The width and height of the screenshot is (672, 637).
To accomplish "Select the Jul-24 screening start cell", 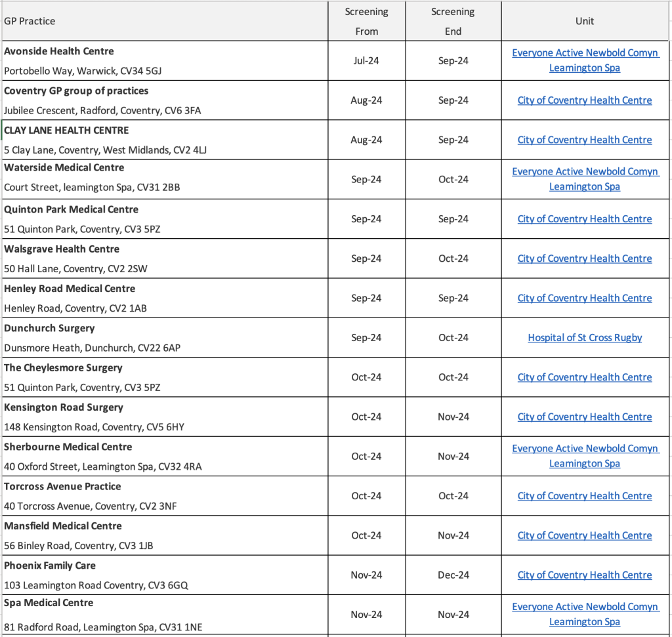I will pyautogui.click(x=367, y=61).
